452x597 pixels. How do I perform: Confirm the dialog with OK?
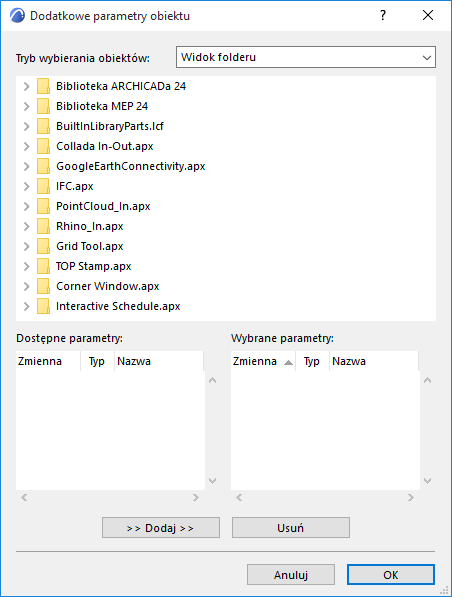click(x=391, y=575)
